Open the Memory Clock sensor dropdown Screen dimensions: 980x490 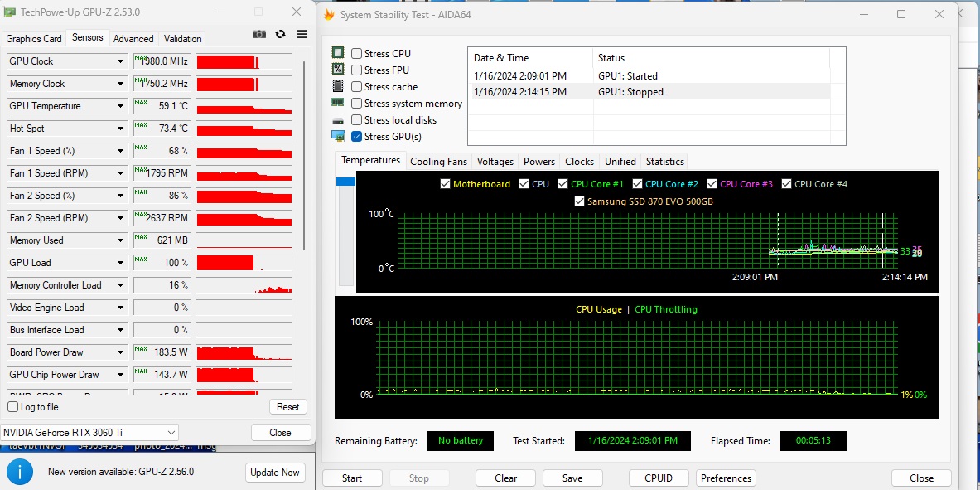pyautogui.click(x=120, y=84)
